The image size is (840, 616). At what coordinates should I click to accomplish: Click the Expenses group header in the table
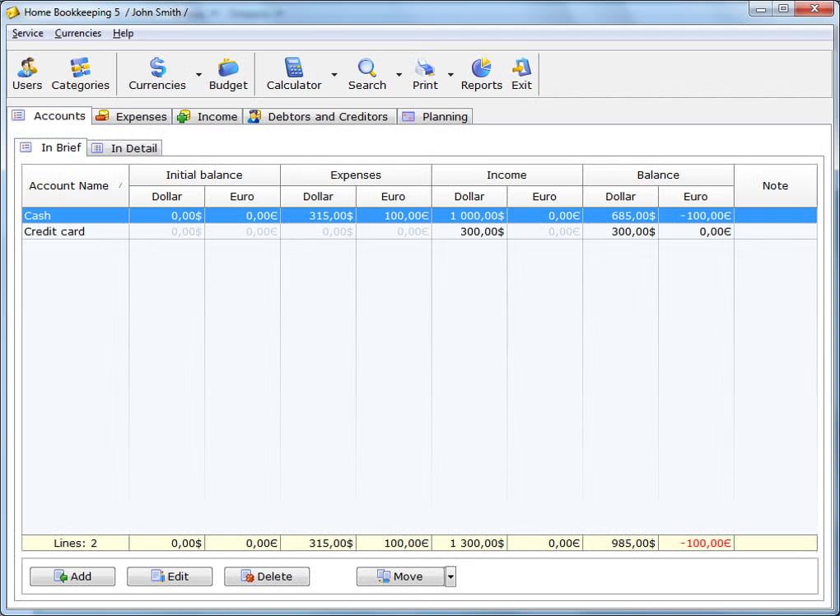pyautogui.click(x=356, y=175)
